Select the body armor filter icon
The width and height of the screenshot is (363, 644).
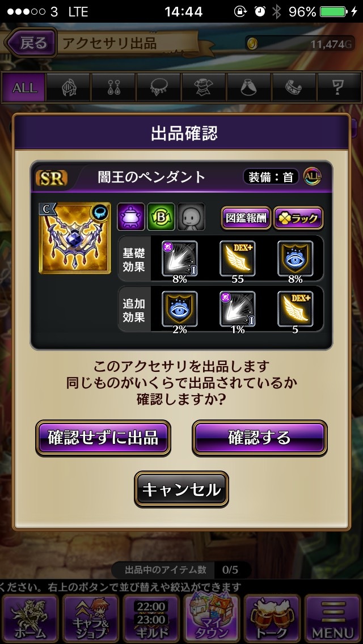[x=204, y=87]
